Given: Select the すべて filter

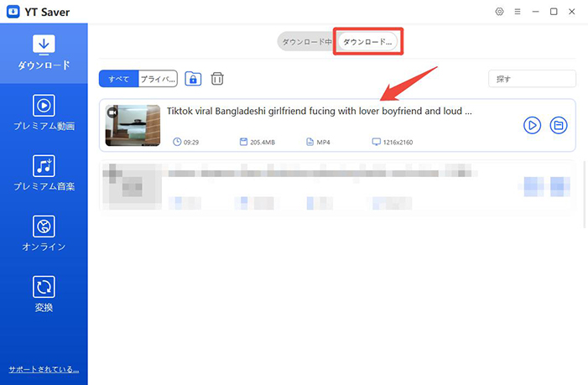Looking at the screenshot, I should point(118,79).
